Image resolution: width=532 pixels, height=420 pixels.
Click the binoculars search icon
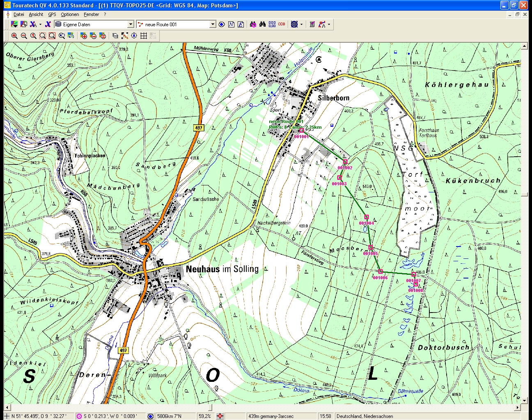262,25
